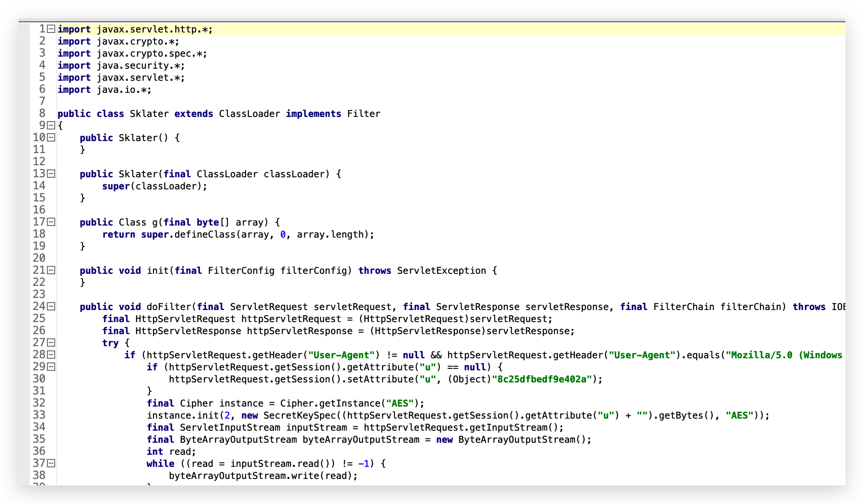The image size is (864, 504).
Task: Click the "Mozilla/5.0 (Windows" string on line 28
Action: tap(784, 355)
